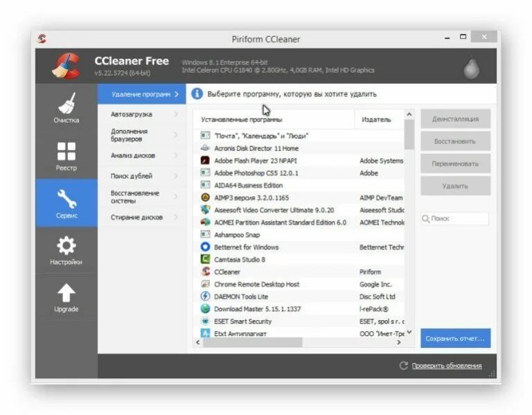Click the Download Master globe icon
The height and width of the screenshot is (415, 532).
click(205, 308)
